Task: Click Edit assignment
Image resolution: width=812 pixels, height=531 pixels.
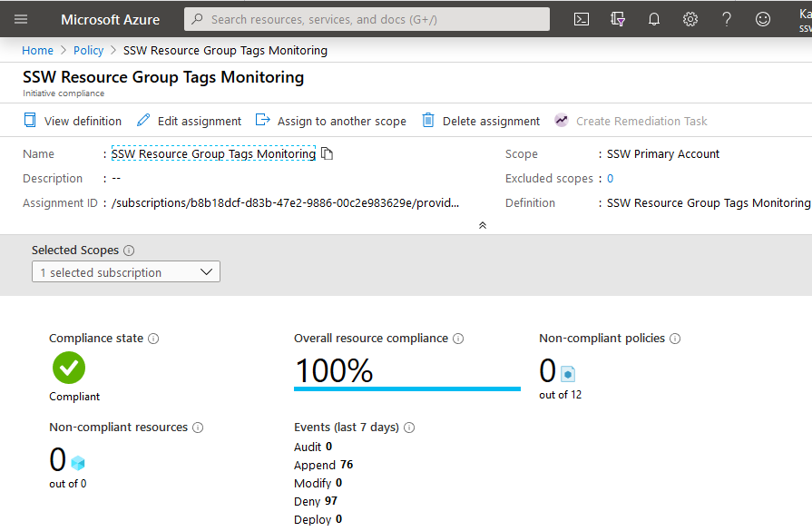Action: tap(189, 121)
